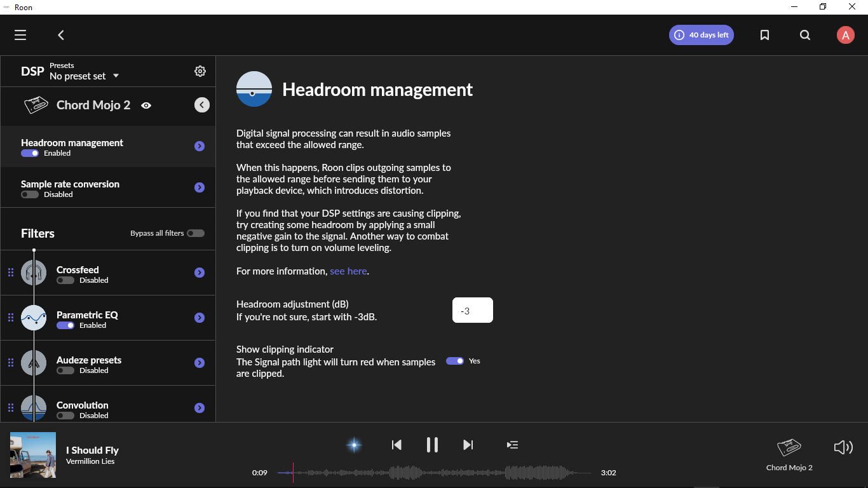The width and height of the screenshot is (868, 488).
Task: Click the Convolution drag handle
Action: [x=11, y=408]
